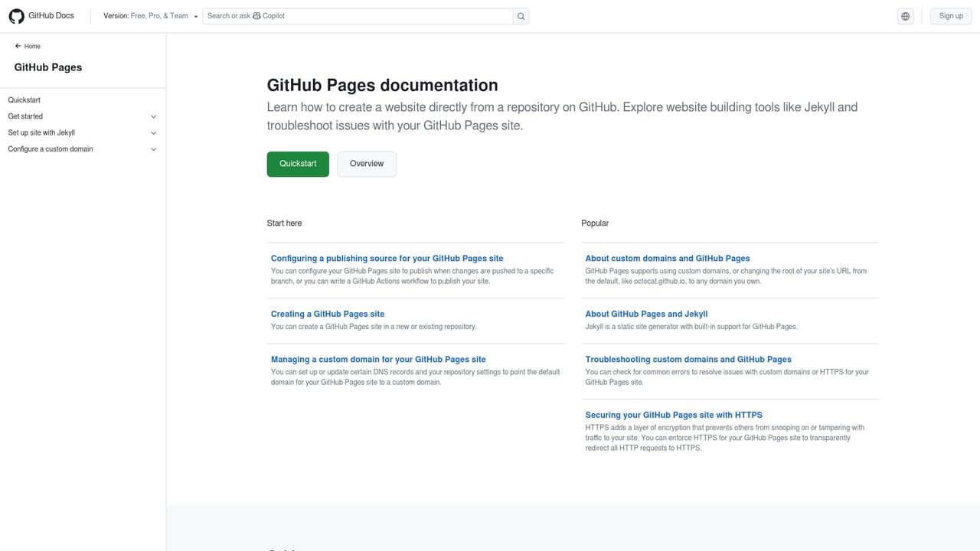Click the divider globe button left of Sign up

(x=905, y=15)
